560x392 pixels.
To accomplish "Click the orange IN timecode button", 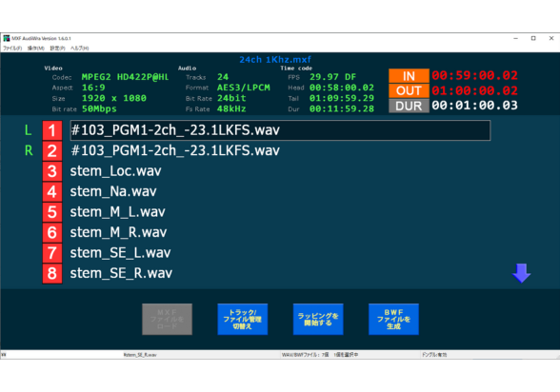I will click(x=409, y=76).
